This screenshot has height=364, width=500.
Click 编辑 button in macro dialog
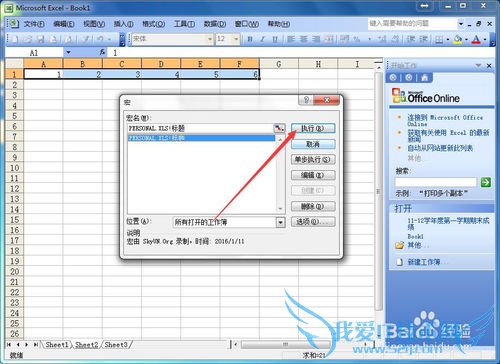point(313,175)
